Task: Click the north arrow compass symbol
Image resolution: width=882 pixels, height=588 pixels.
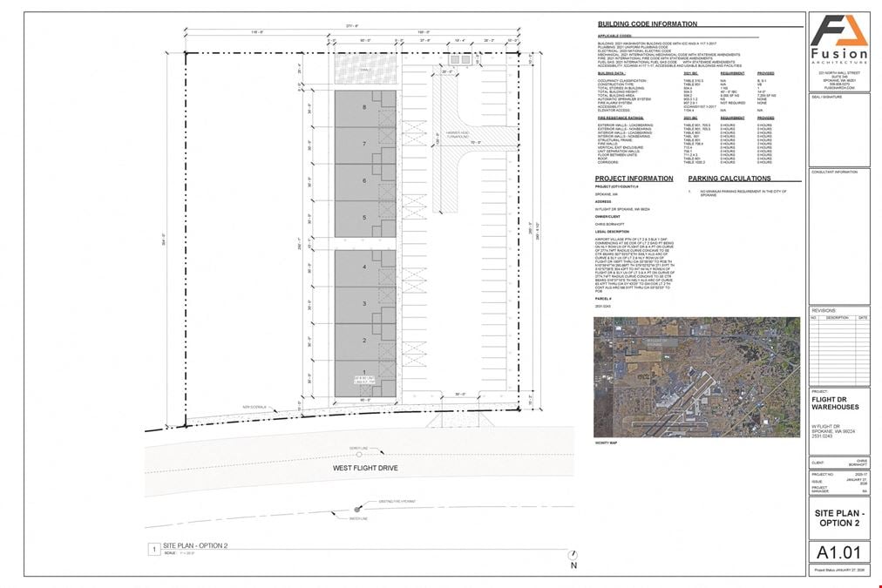Action: pos(573,556)
